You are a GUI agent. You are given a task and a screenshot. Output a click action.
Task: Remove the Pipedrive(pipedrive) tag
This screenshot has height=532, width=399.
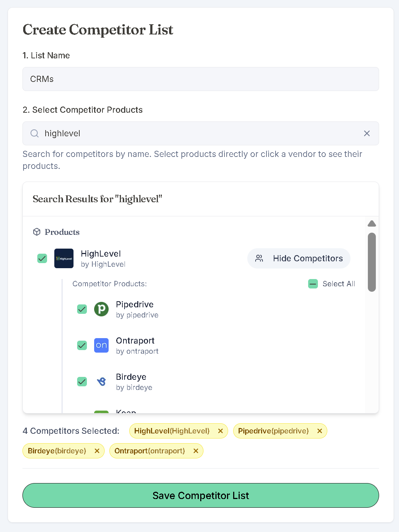tap(319, 431)
